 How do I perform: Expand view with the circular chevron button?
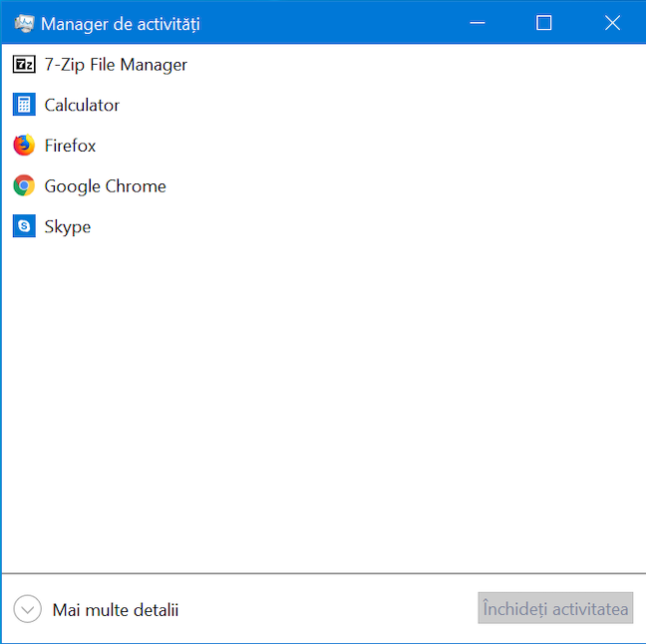pos(27,609)
